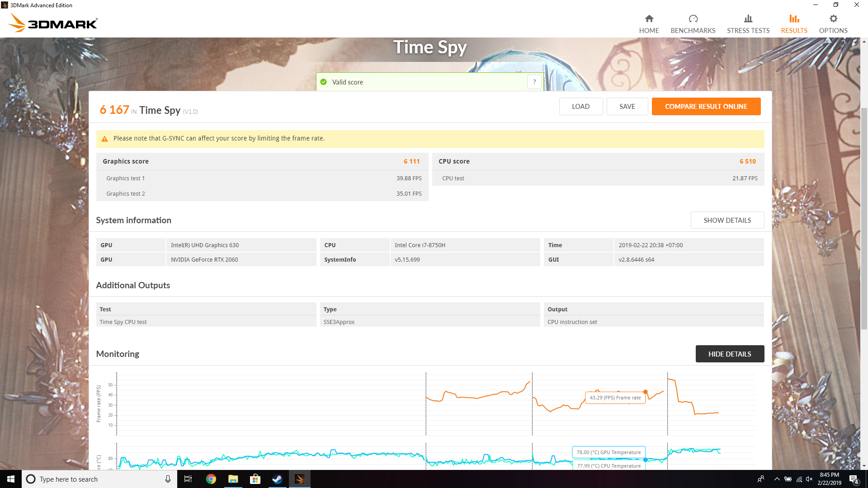Viewport: 868px width, 488px height.
Task: Click the Time Spy CPU test cell
Action: (x=206, y=322)
